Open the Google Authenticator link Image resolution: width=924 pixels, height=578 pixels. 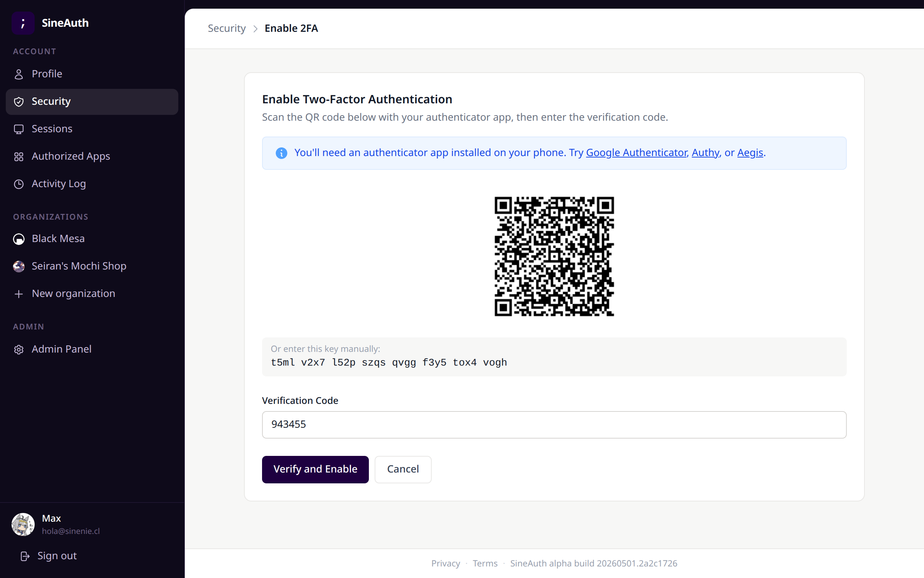click(x=636, y=153)
